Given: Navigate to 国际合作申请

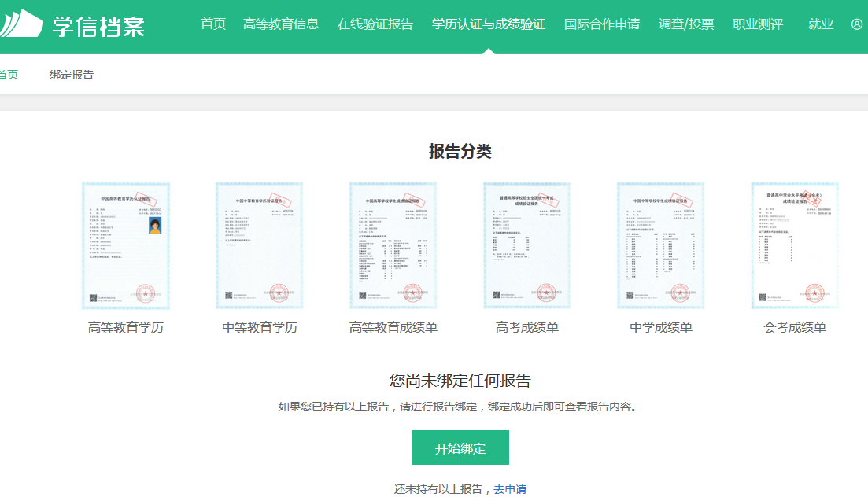Looking at the screenshot, I should coord(601,24).
